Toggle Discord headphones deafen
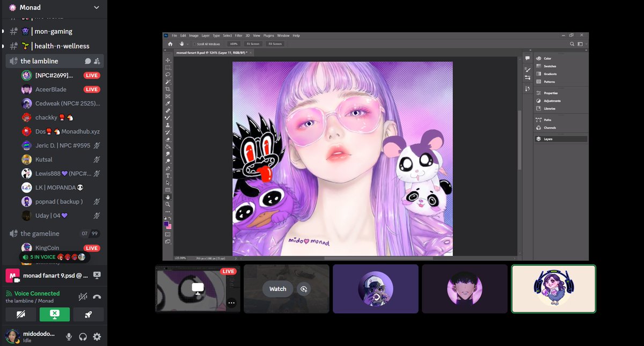This screenshot has width=644, height=346. [83, 337]
